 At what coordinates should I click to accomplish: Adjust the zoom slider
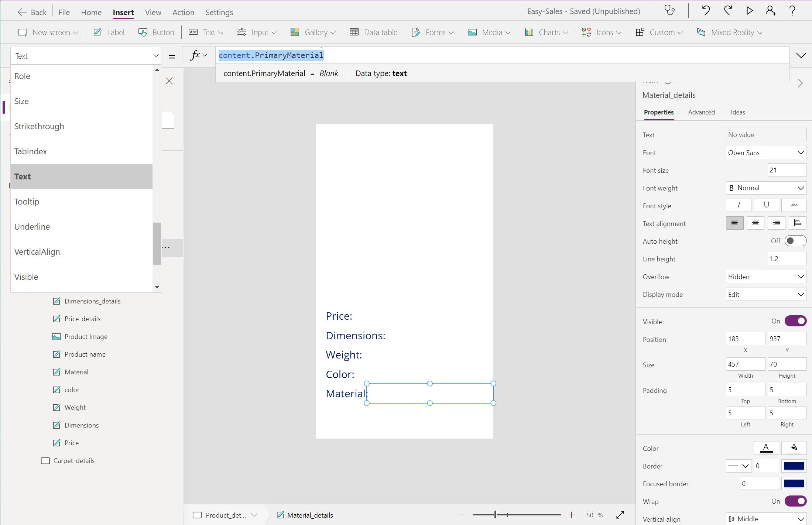point(496,515)
